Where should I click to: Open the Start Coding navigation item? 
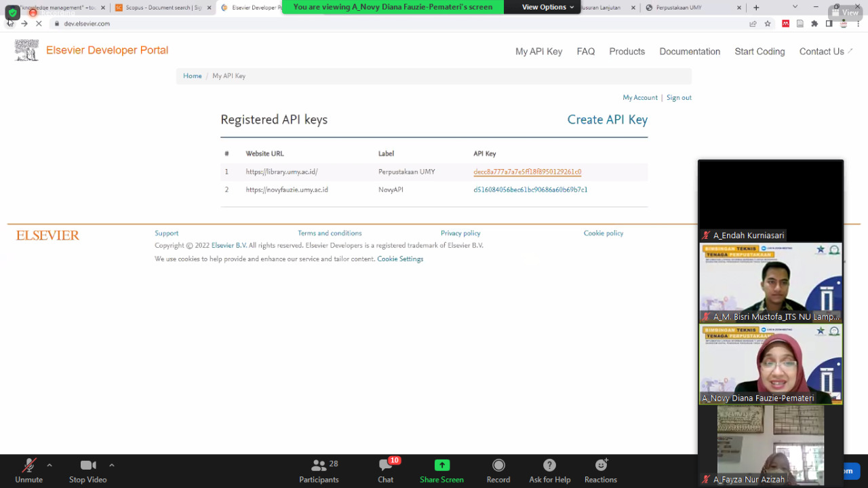point(759,52)
